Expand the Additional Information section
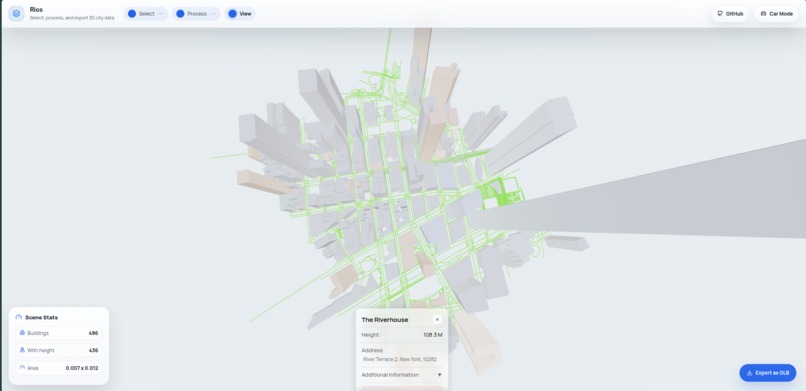The image size is (806, 391). pos(401,375)
